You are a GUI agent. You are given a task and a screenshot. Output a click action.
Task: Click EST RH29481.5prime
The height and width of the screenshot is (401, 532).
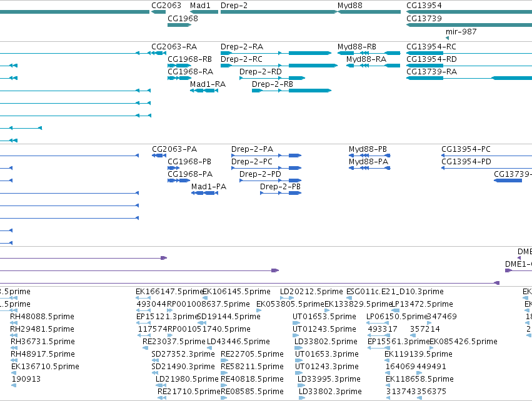click(42, 329)
